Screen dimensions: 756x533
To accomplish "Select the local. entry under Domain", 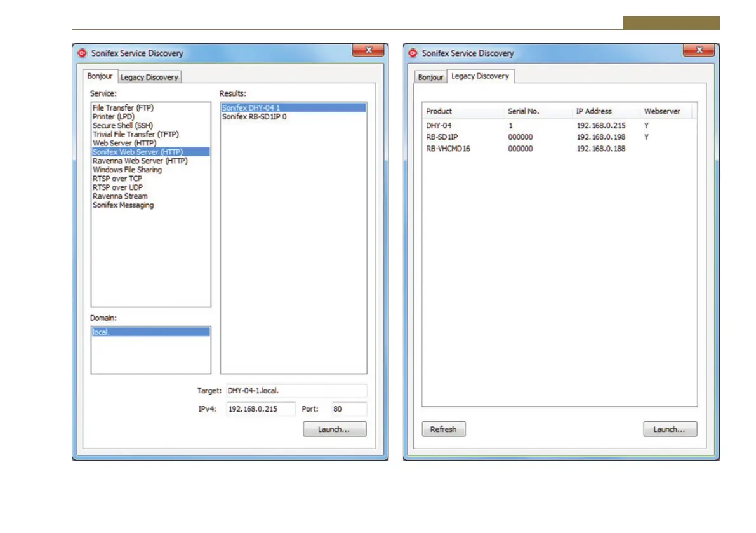I will coord(150,332).
